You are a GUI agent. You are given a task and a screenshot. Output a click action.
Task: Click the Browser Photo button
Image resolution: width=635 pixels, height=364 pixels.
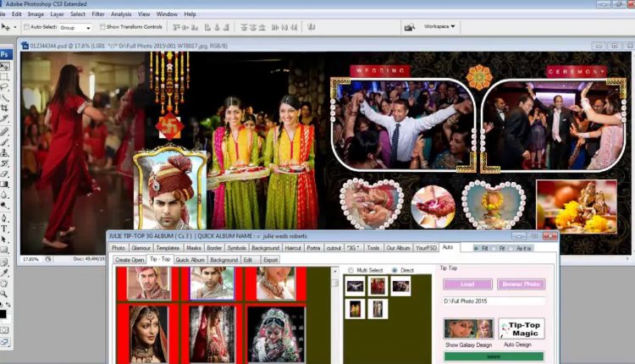point(522,284)
